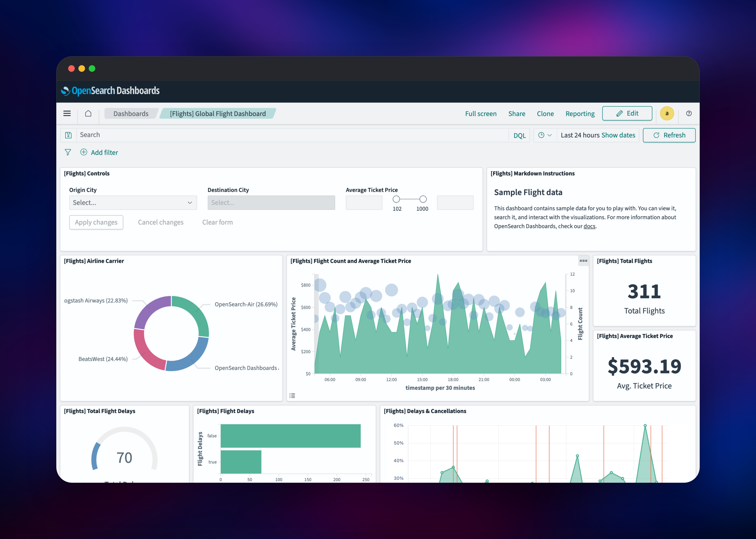The width and height of the screenshot is (756, 539).
Task: Click the minimum handle of ticket price slider
Action: point(396,199)
